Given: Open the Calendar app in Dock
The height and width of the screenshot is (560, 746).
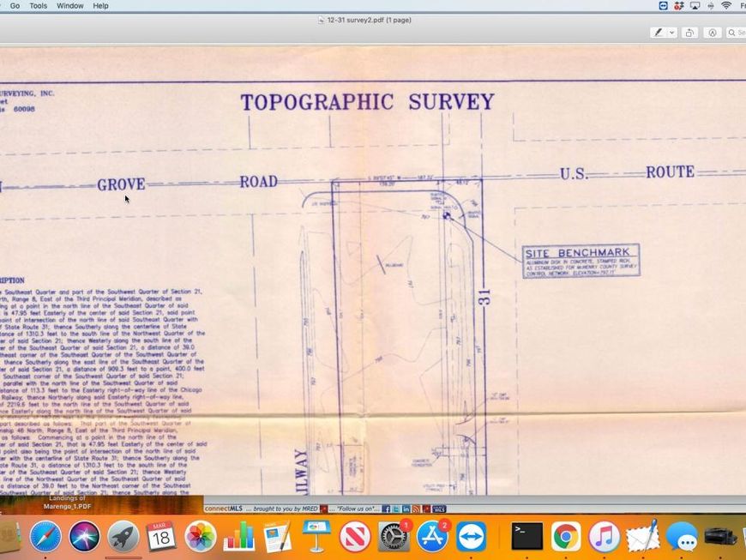Looking at the screenshot, I should (x=160, y=537).
